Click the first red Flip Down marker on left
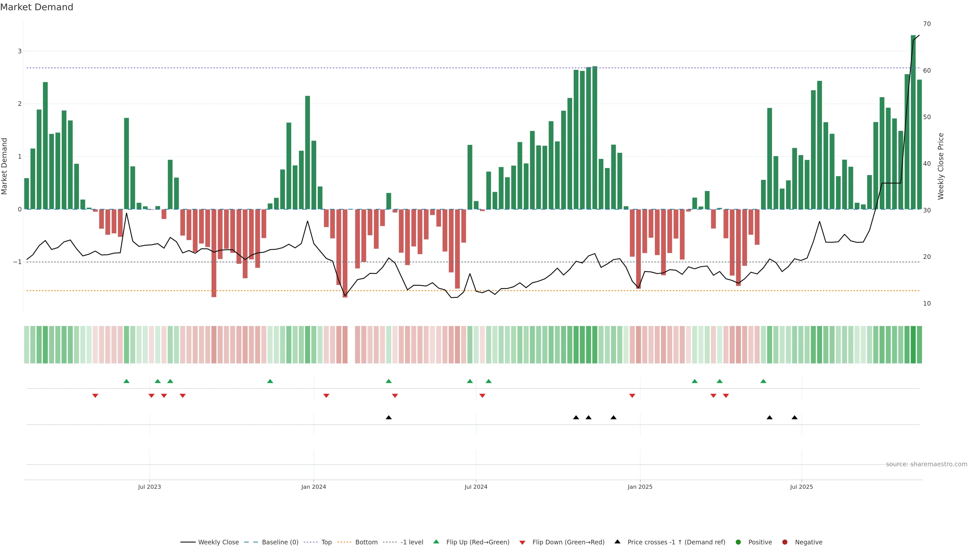Screen dimensions: 980x551 pos(95,396)
